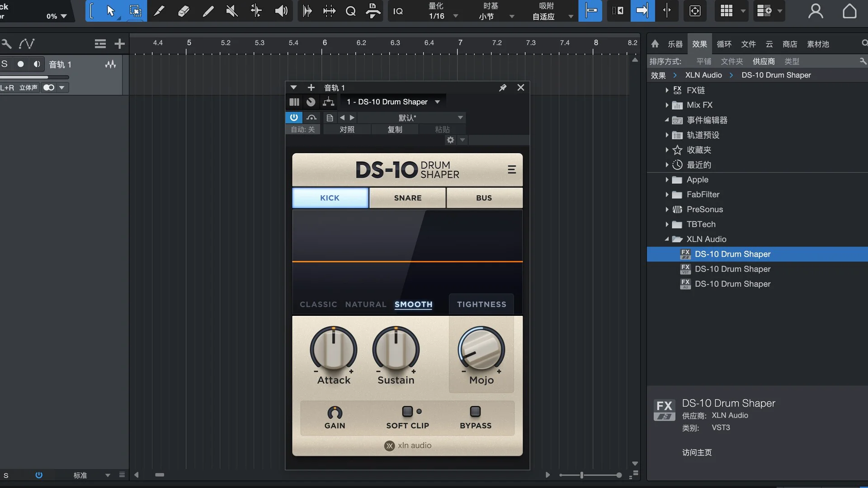Open the user account icon
Image resolution: width=868 pixels, height=488 pixels.
coord(816,11)
